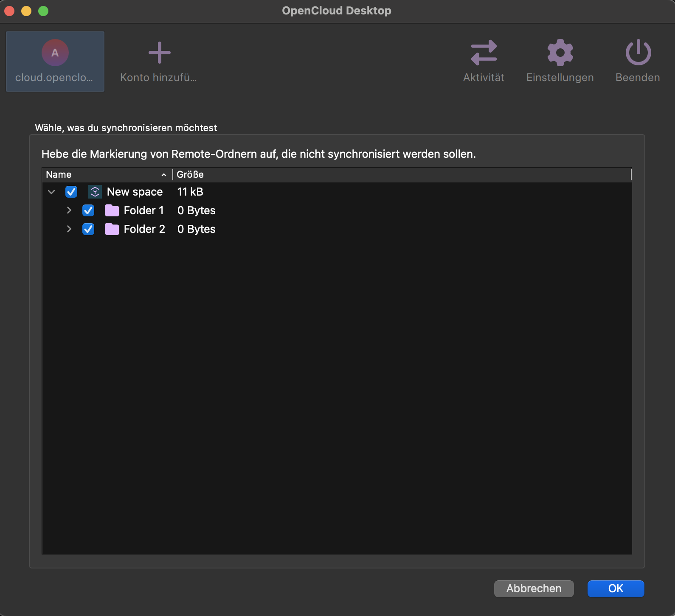
Task: Minimize the OpenCloud Desktop window
Action: coord(26,11)
